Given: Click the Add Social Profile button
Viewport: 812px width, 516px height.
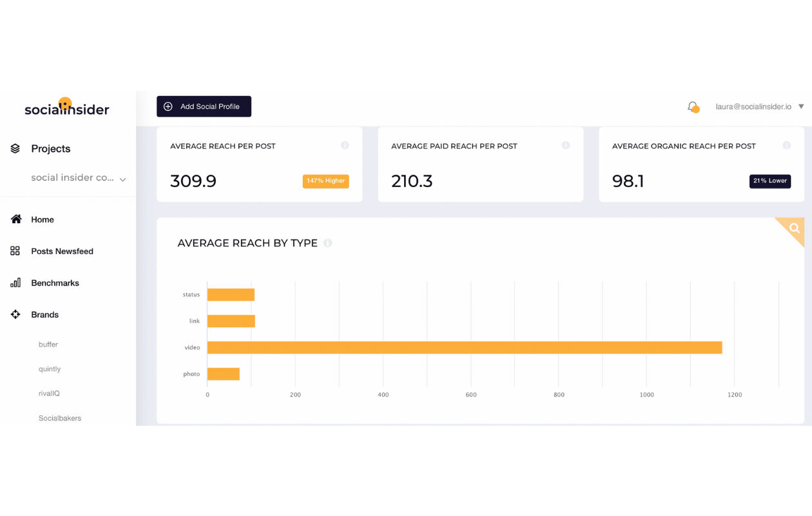Looking at the screenshot, I should (x=204, y=106).
